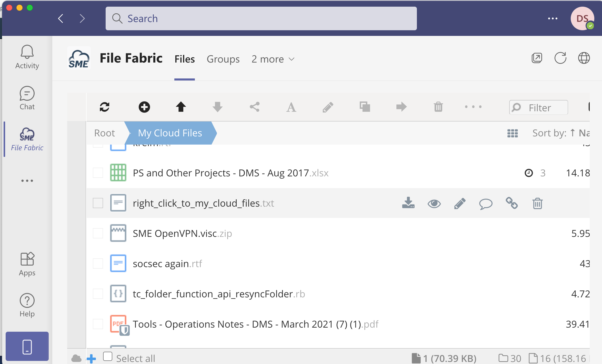Click the add new plus icon
This screenshot has width=602, height=364.
144,107
